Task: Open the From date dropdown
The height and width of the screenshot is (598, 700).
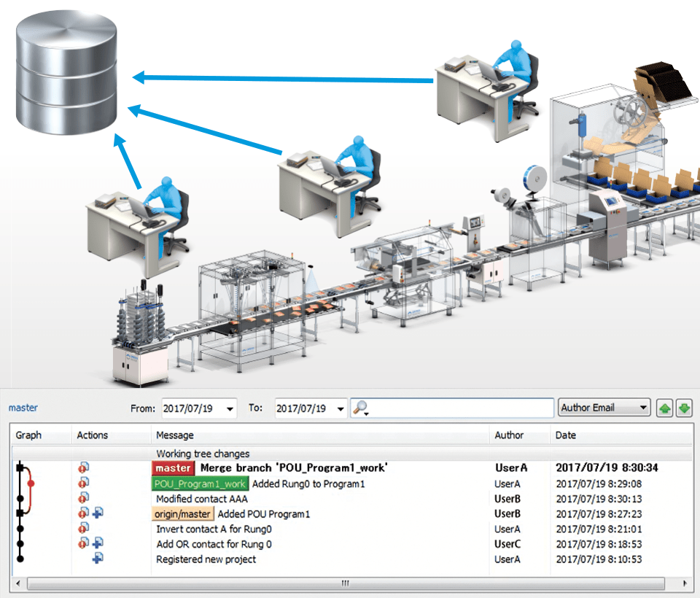Action: pyautogui.click(x=230, y=408)
